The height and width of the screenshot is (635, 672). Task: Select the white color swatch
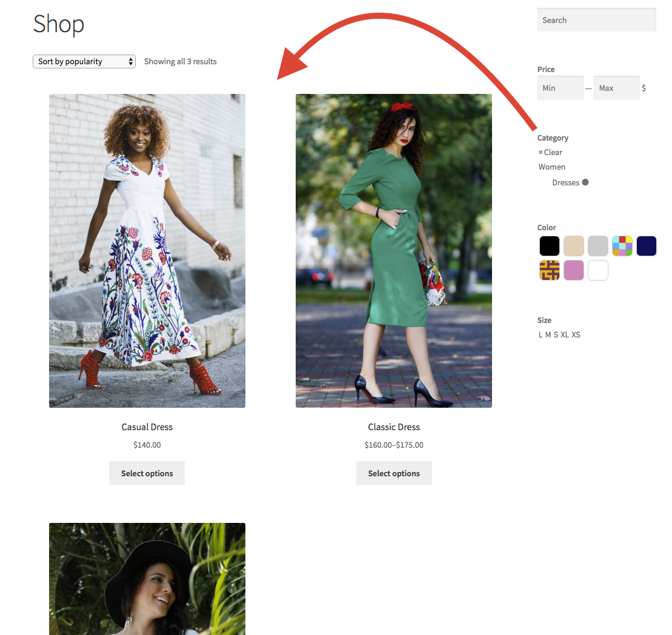(598, 270)
